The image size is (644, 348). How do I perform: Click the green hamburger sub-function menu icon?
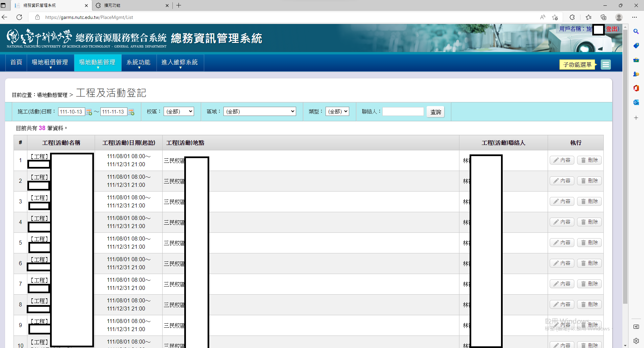(606, 65)
